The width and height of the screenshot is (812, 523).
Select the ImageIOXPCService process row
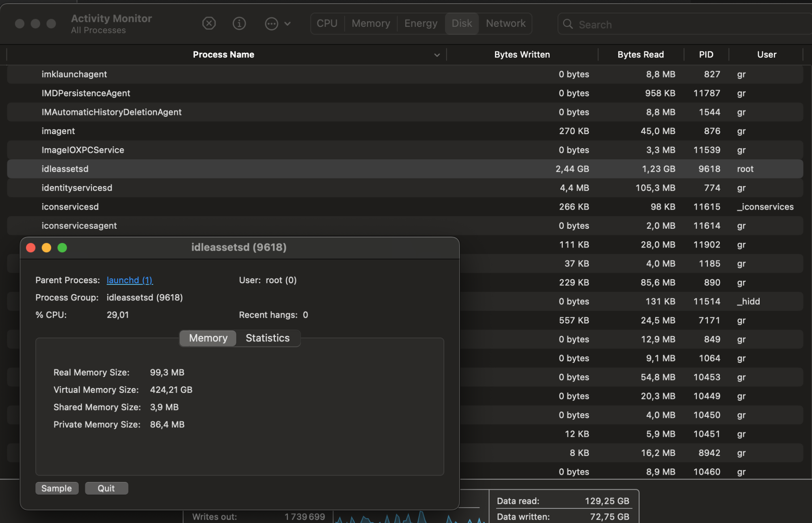(405, 150)
